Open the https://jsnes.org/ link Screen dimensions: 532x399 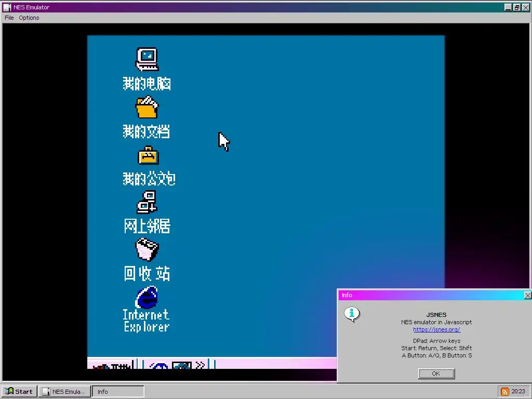(436, 329)
